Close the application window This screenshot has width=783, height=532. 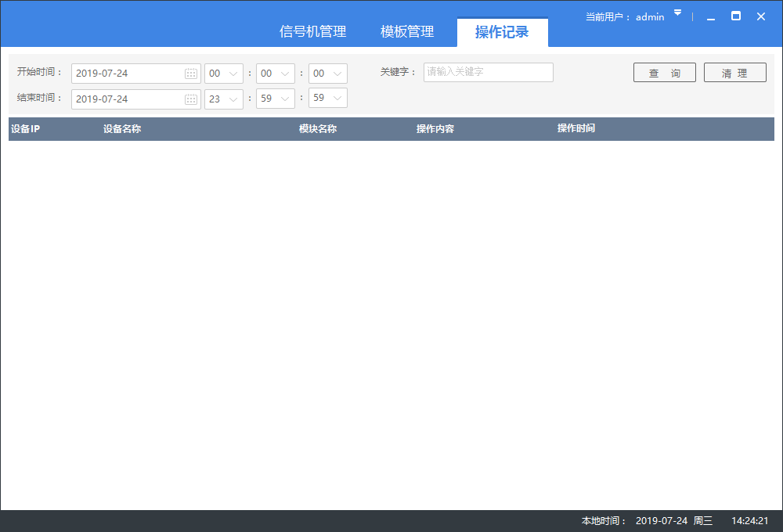pyautogui.click(x=761, y=16)
